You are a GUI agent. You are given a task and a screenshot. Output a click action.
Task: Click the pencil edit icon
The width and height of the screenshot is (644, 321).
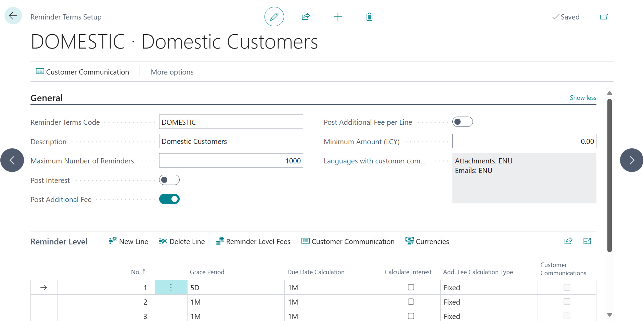coord(274,17)
